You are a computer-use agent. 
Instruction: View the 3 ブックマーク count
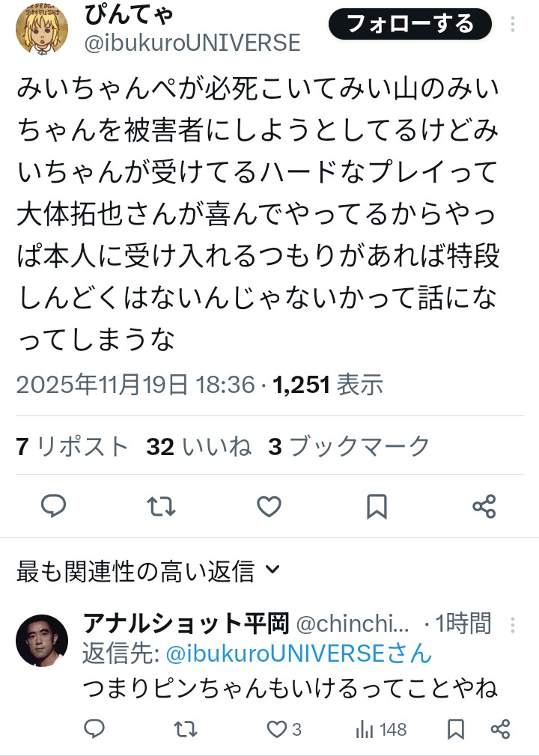tap(349, 447)
